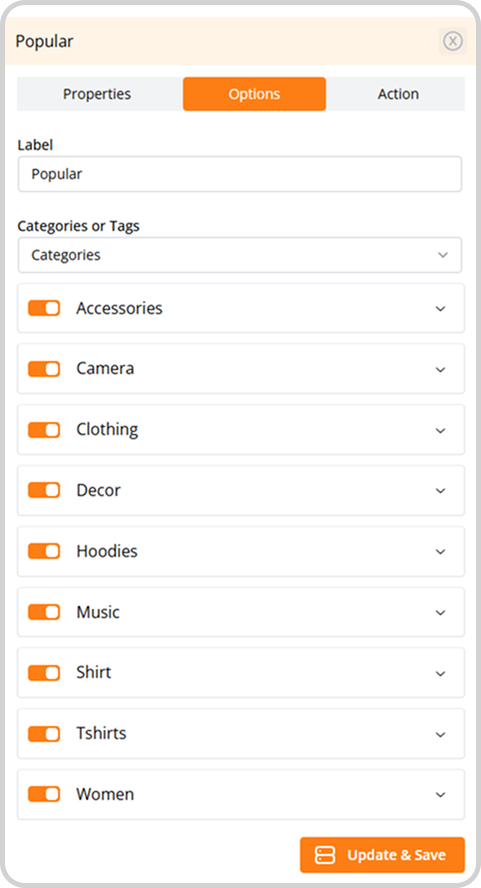The height and width of the screenshot is (888, 481).
Task: Expand the Women category chevron
Action: 440,795
